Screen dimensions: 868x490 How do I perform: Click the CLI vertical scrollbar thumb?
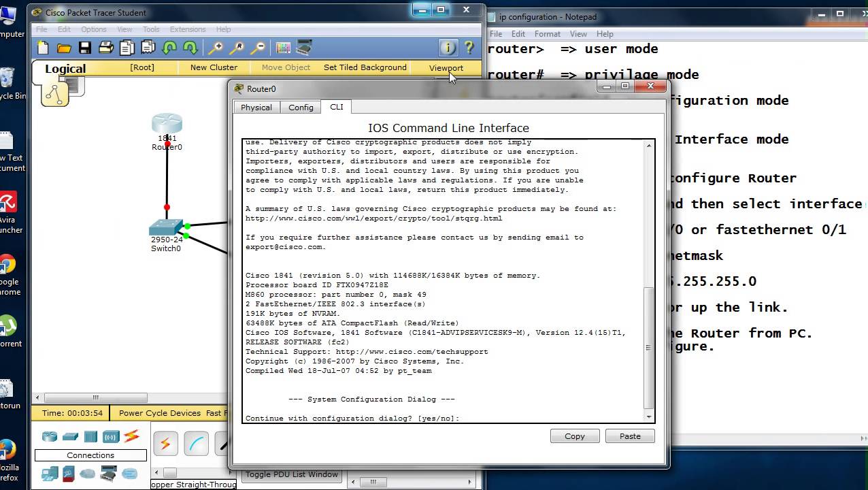[x=649, y=347]
